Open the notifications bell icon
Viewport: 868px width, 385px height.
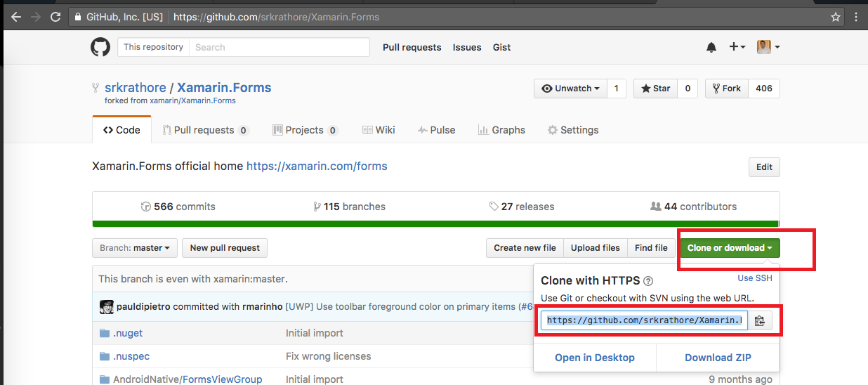pos(711,47)
